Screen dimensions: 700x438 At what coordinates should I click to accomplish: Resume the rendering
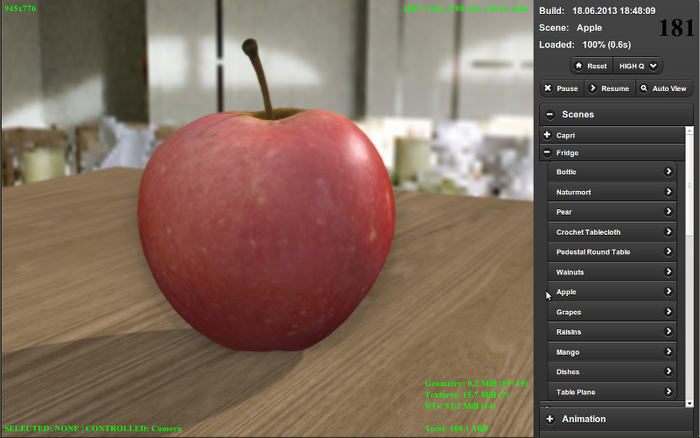609,88
